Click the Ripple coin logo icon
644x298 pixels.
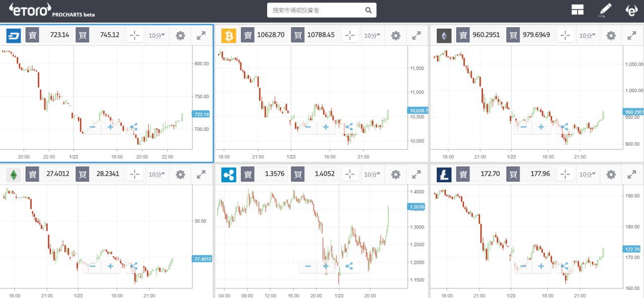pos(228,175)
